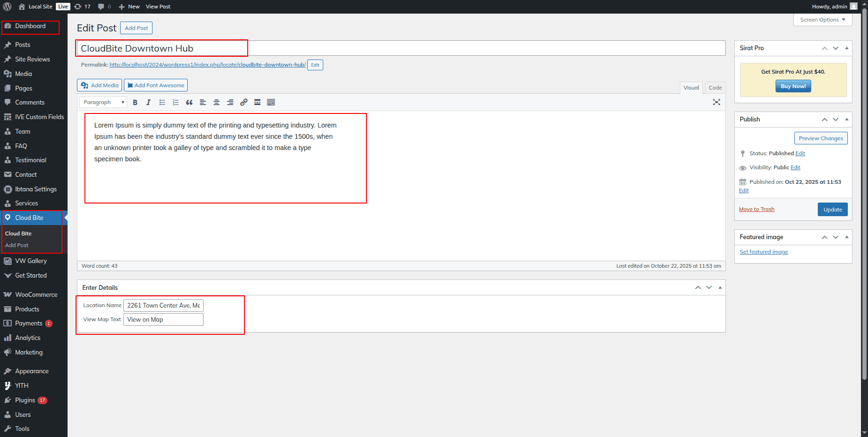Insert Read More tag
This screenshot has width=868, height=437.
click(x=257, y=102)
